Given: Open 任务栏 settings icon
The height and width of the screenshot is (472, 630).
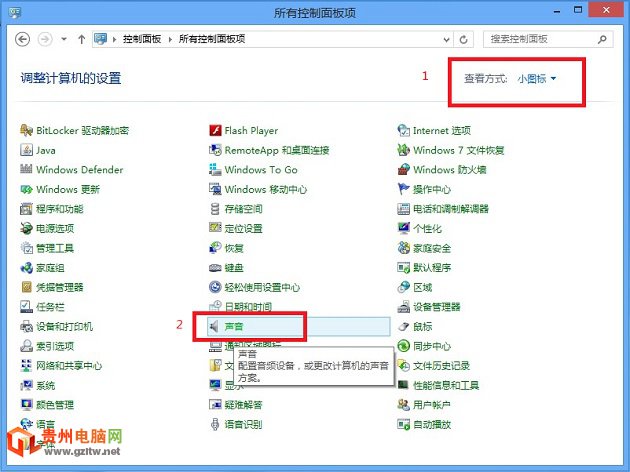Looking at the screenshot, I should click(x=27, y=306).
